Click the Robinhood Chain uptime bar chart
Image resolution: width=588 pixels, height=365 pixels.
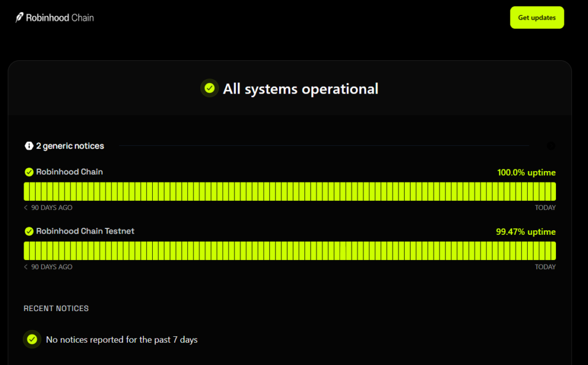click(x=289, y=192)
